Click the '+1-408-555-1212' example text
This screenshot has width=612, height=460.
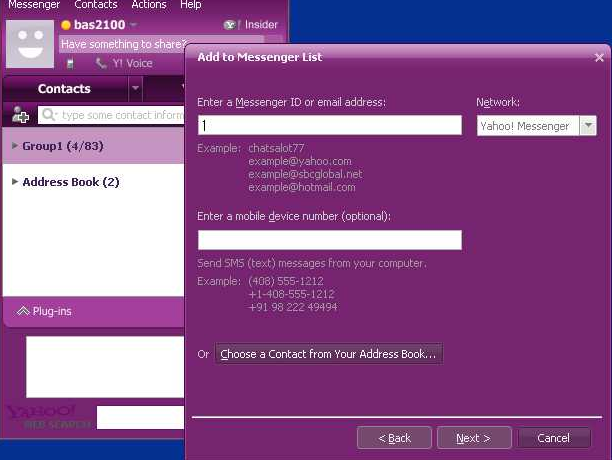(292, 294)
